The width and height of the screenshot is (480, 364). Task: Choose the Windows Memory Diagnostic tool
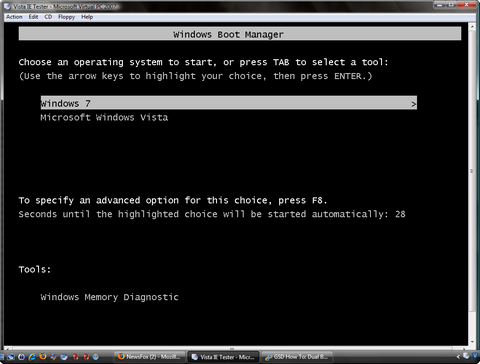(109, 297)
